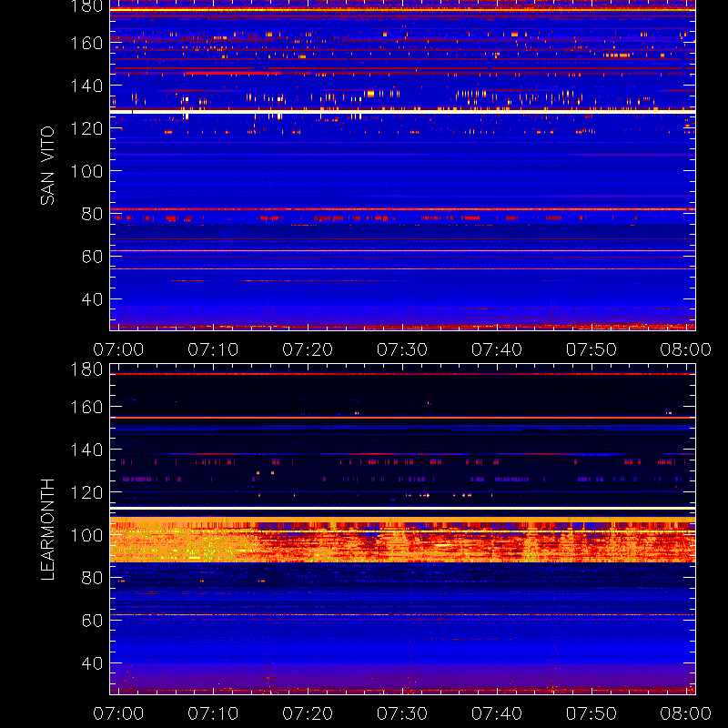Click the 180 tick label on Learmonth axis

(x=86, y=369)
